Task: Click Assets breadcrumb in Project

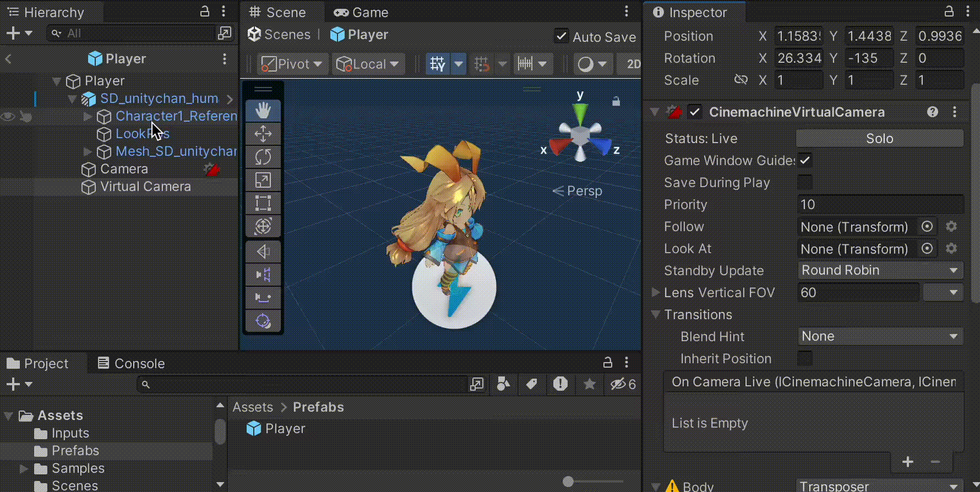Action: coord(253,407)
